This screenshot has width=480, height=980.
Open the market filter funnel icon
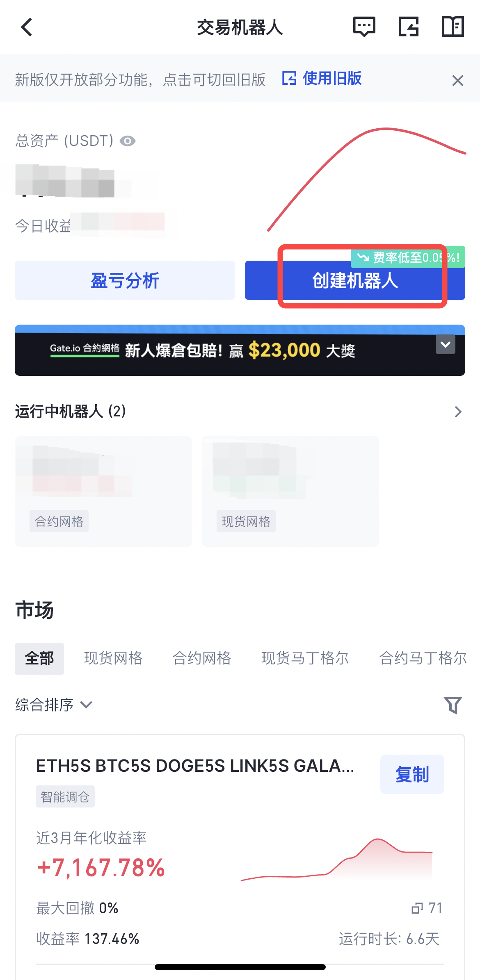(x=453, y=705)
